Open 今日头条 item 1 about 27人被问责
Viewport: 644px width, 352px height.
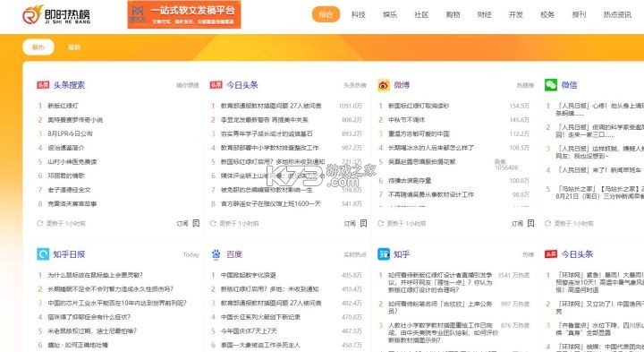[271, 106]
